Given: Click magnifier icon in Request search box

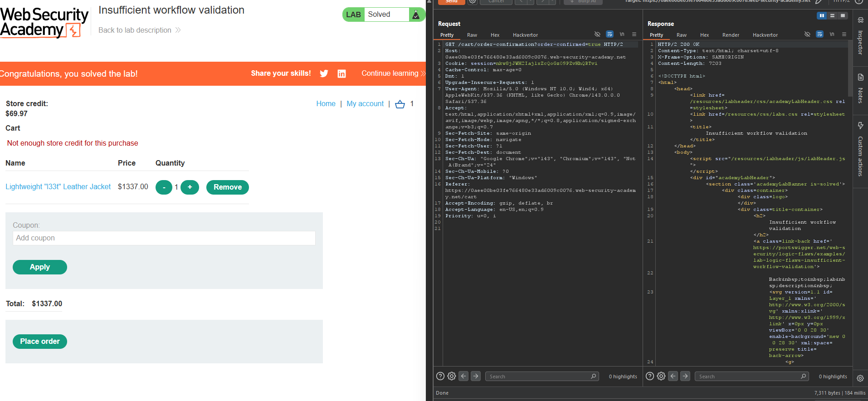Looking at the screenshot, I should (x=593, y=376).
